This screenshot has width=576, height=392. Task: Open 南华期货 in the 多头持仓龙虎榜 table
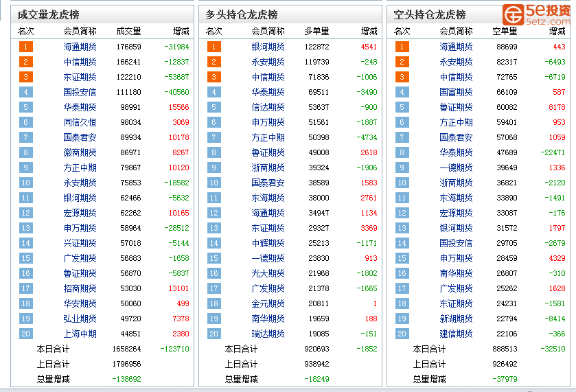(268, 318)
